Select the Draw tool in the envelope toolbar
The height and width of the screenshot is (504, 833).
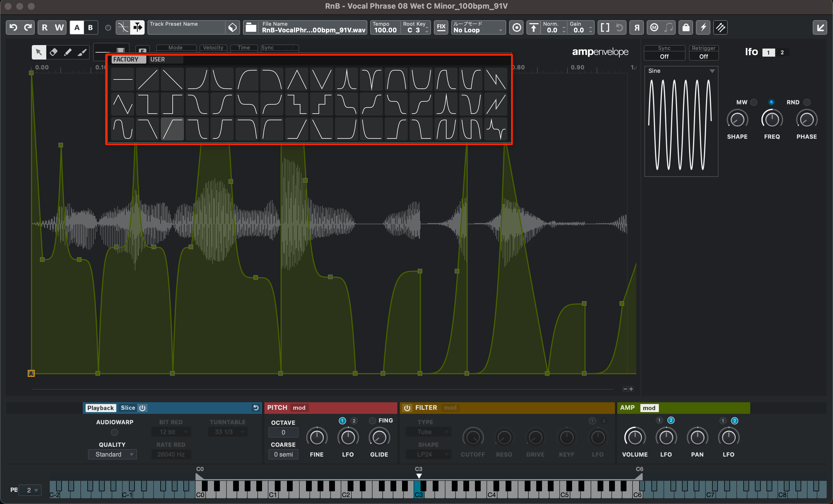point(68,52)
